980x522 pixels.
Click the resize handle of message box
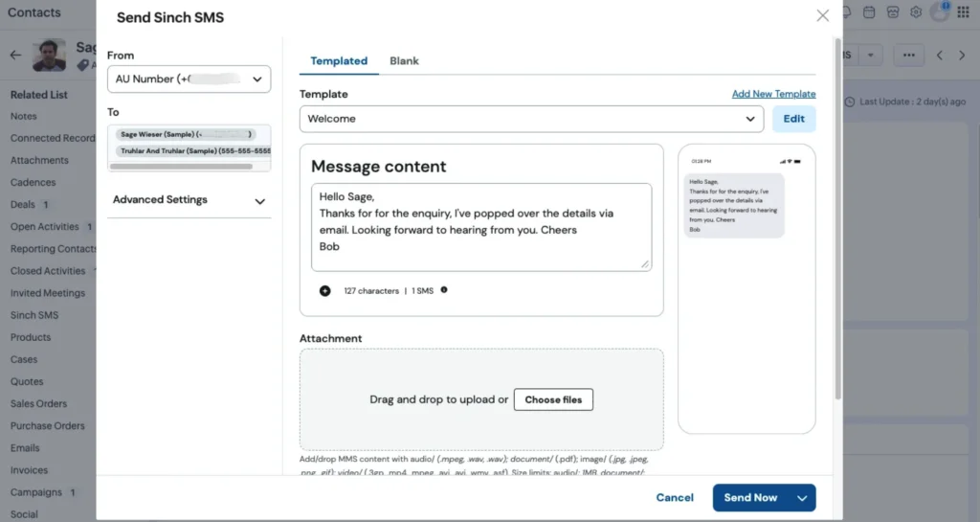[x=644, y=264]
